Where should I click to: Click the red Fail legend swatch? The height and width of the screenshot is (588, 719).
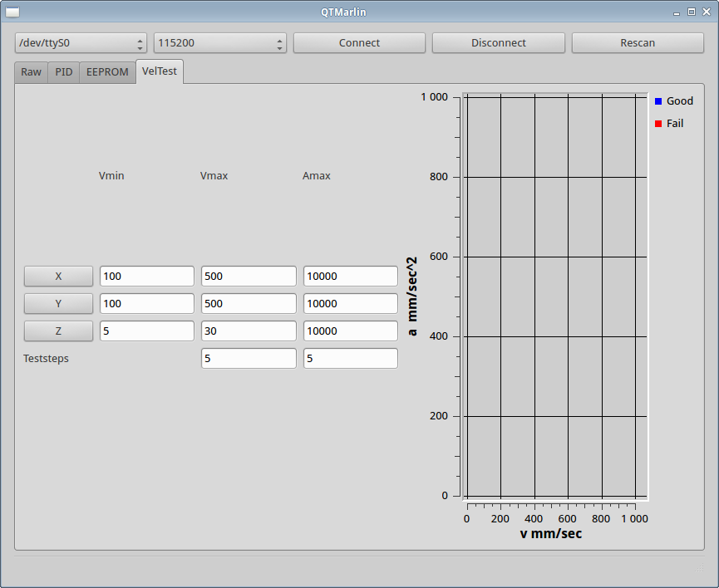click(658, 124)
